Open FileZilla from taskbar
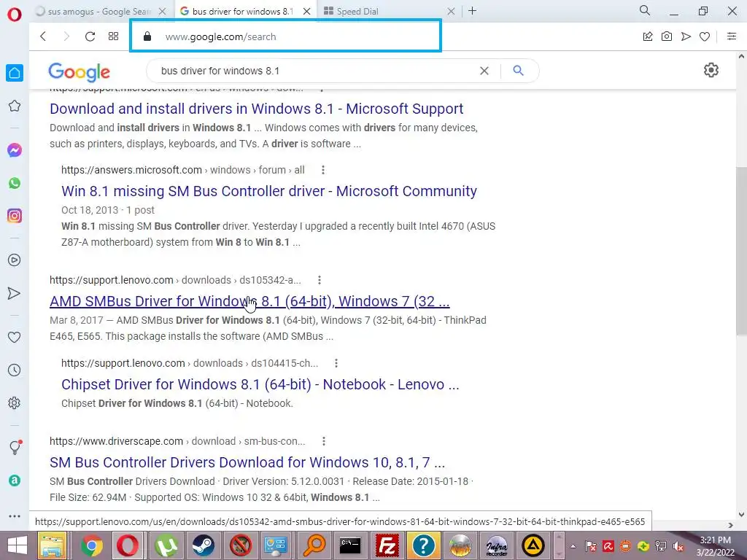The width and height of the screenshot is (747, 560). point(387,545)
